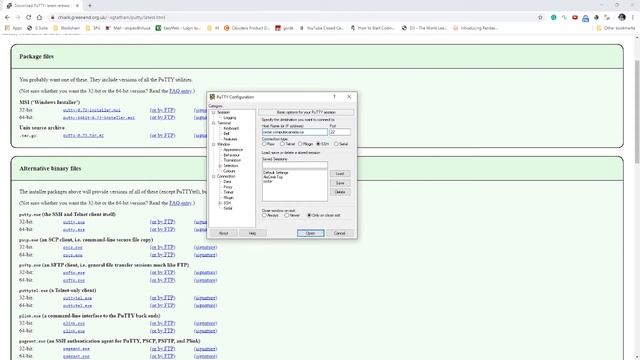The image size is (640, 360).
Task: Click the PuTTY dialog help question mark
Action: tap(334, 97)
